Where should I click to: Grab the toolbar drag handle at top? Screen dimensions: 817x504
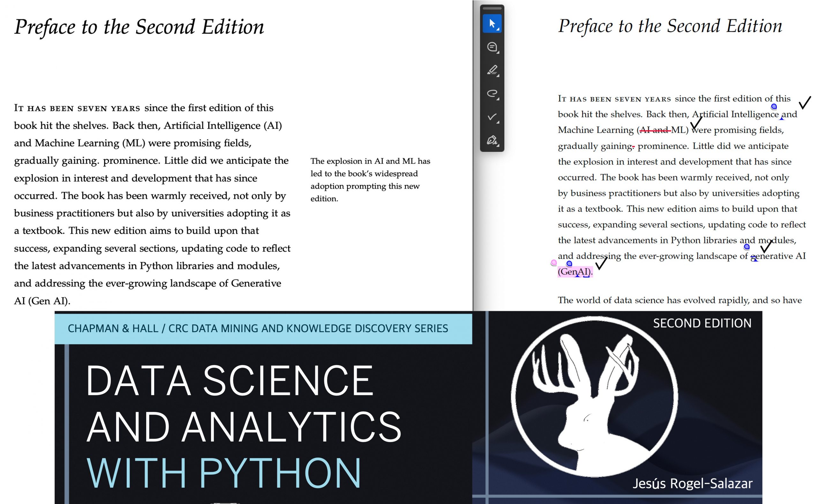click(492, 8)
